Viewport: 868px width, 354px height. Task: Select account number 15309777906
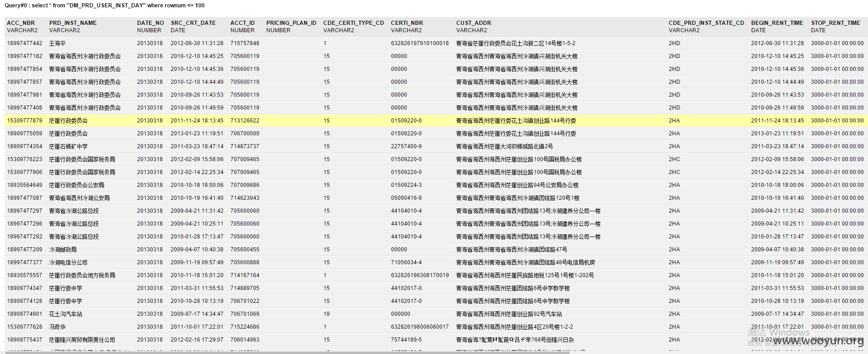[24, 172]
